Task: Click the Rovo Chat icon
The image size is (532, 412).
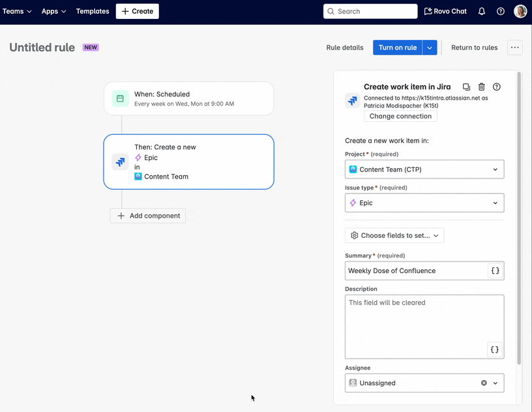Action: pyautogui.click(x=428, y=11)
